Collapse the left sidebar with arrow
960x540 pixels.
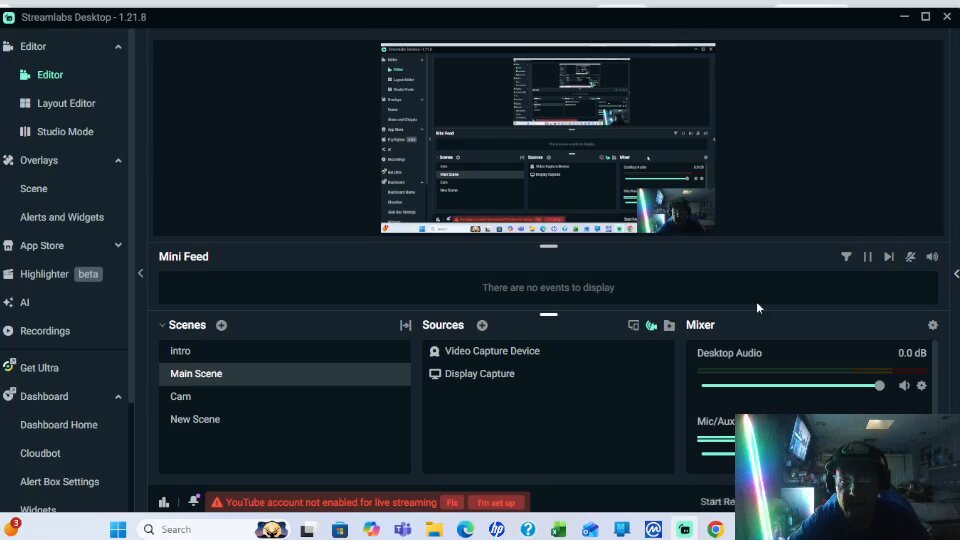coord(140,274)
